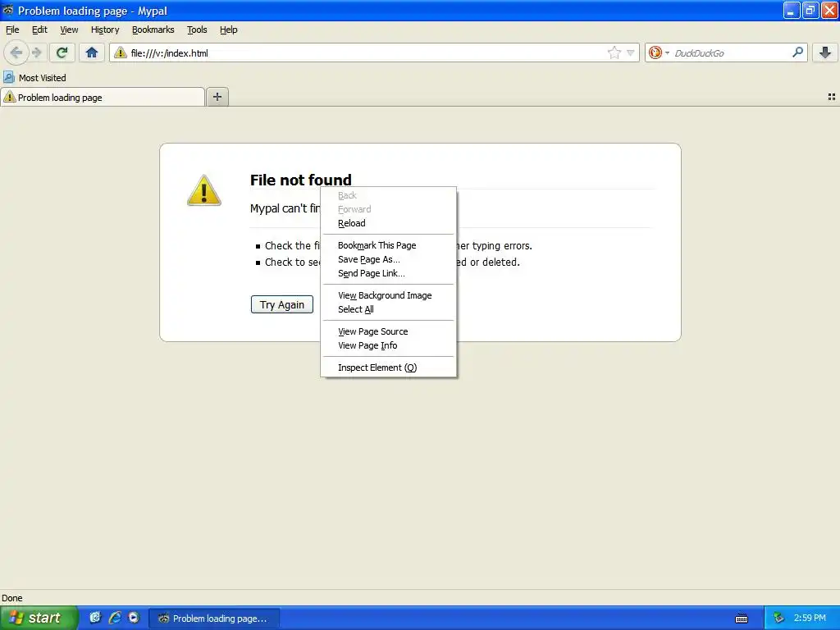Choose Select All in context menu
This screenshot has width=840, height=630.
[388, 309]
